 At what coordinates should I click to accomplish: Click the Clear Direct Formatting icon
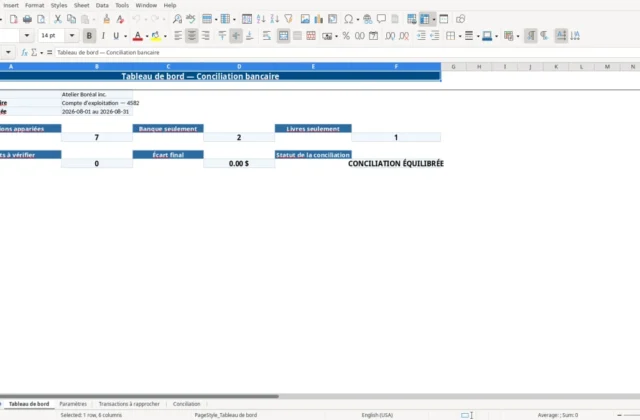pos(120,19)
